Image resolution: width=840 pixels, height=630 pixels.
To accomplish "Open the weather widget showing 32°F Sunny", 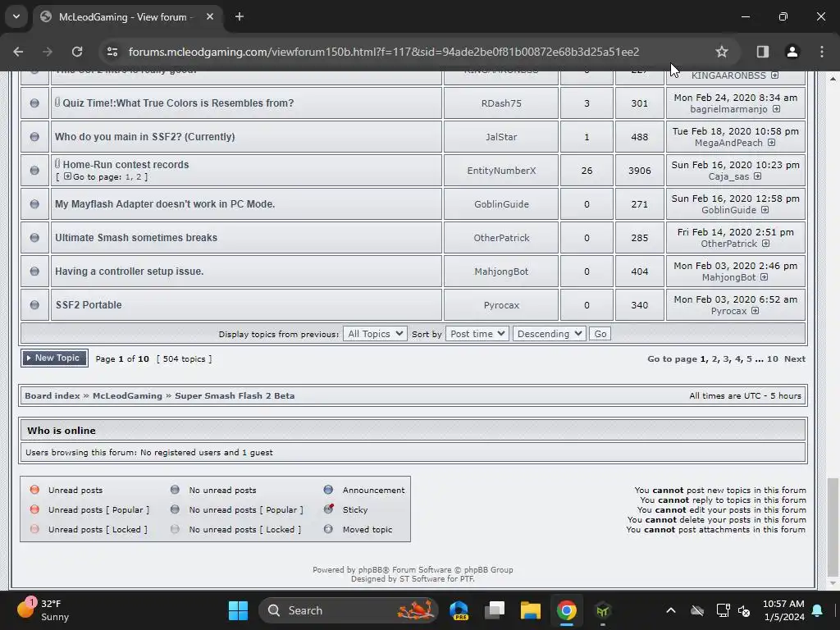I will [x=44, y=610].
